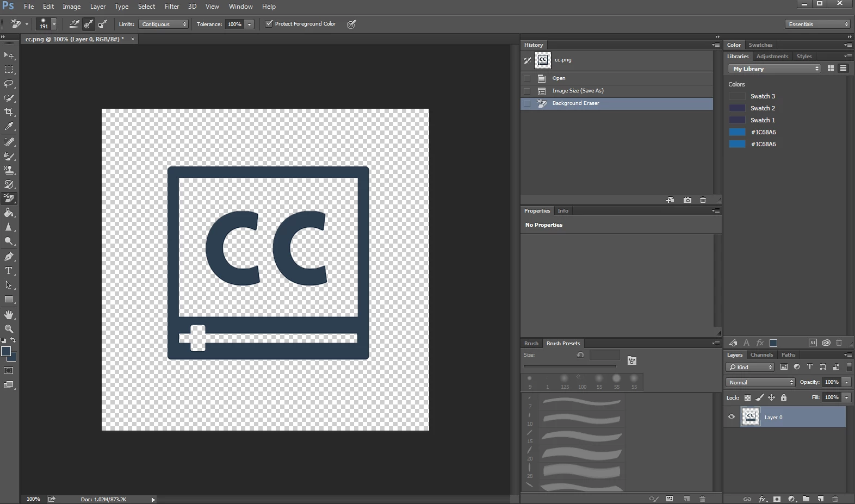Open the Normal blend mode dropdown
The width and height of the screenshot is (855, 504).
[x=760, y=382]
